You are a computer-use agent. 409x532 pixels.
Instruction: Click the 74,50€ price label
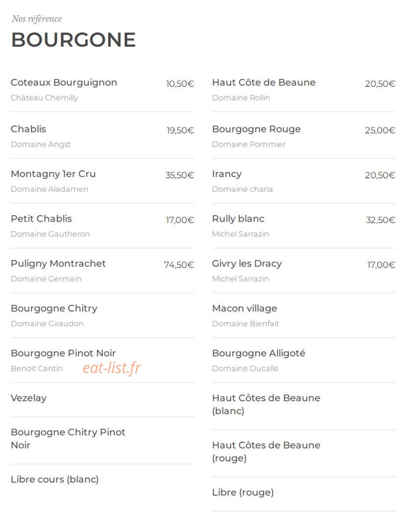point(179,265)
